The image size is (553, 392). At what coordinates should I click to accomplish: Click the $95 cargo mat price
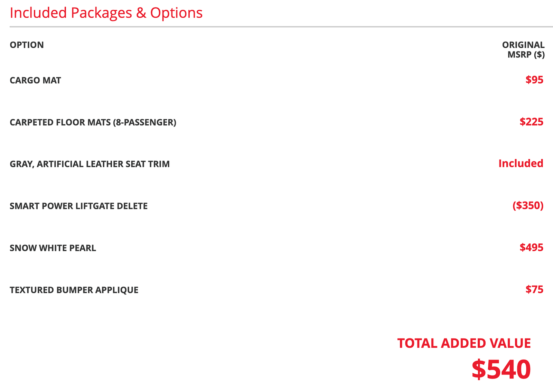click(534, 80)
